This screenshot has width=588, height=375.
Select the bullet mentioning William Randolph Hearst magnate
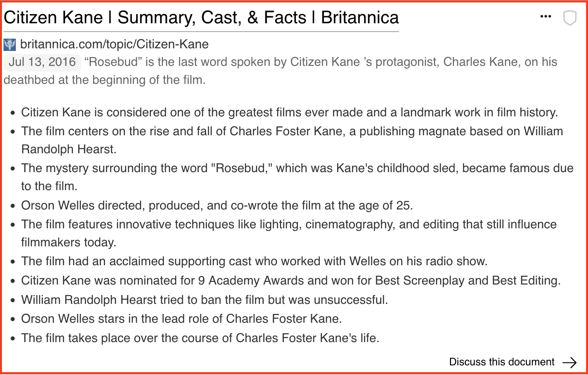(292, 131)
